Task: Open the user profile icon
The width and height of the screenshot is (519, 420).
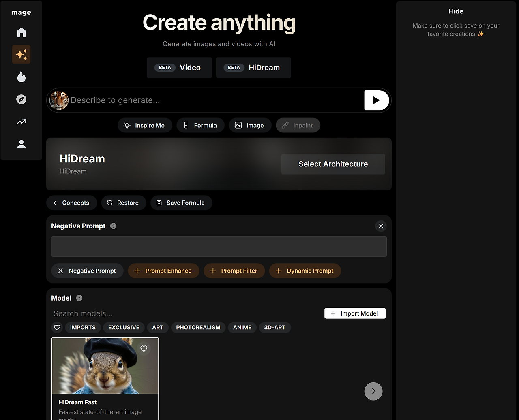Action: pyautogui.click(x=21, y=144)
